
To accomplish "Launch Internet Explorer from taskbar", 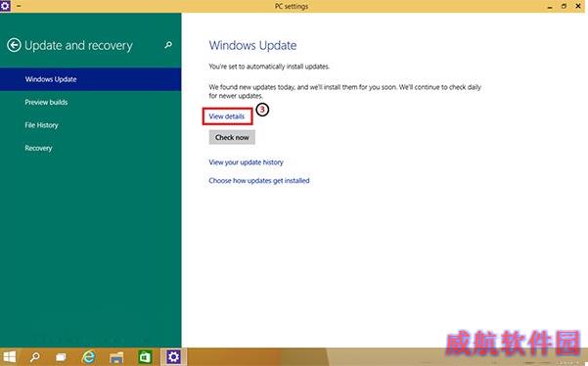I will [88, 356].
